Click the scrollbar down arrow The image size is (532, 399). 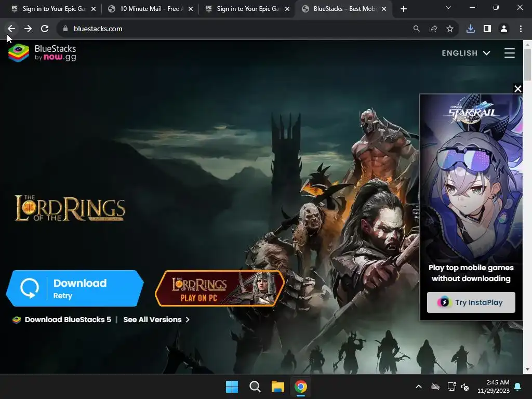(x=527, y=369)
